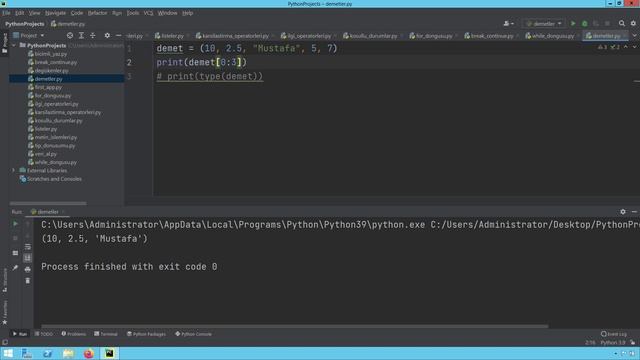The width and height of the screenshot is (640, 360).
Task: Hide the Project panel with minus icon
Action: 118,36
